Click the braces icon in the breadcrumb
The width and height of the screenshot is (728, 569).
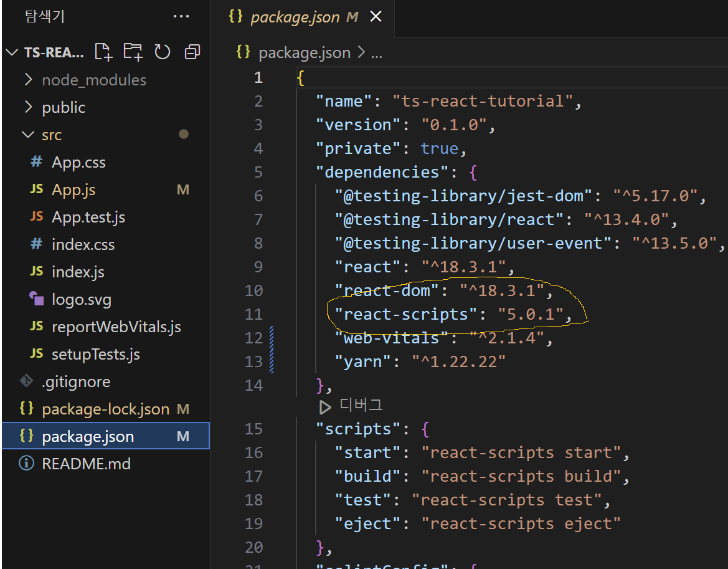tap(243, 52)
